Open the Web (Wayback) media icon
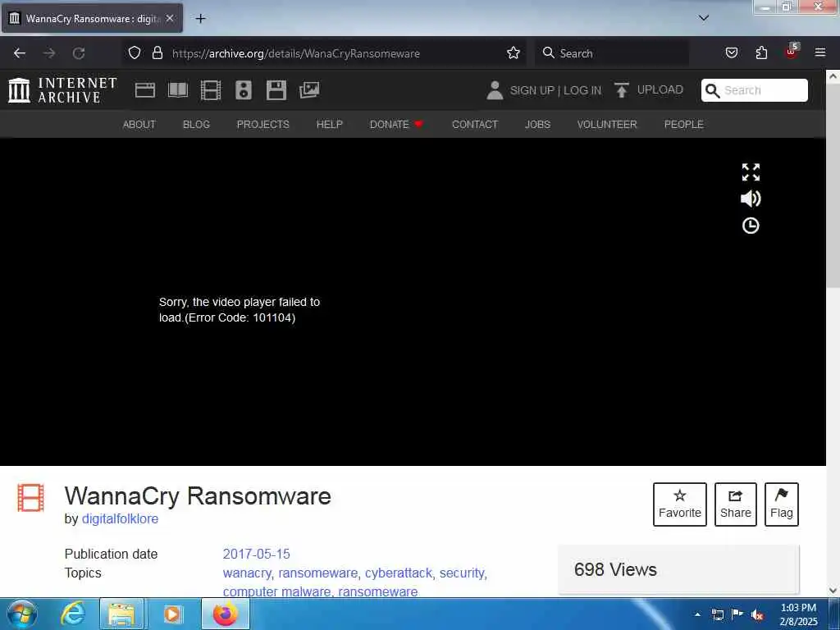Viewport: 840px width, 630px height. [145, 90]
